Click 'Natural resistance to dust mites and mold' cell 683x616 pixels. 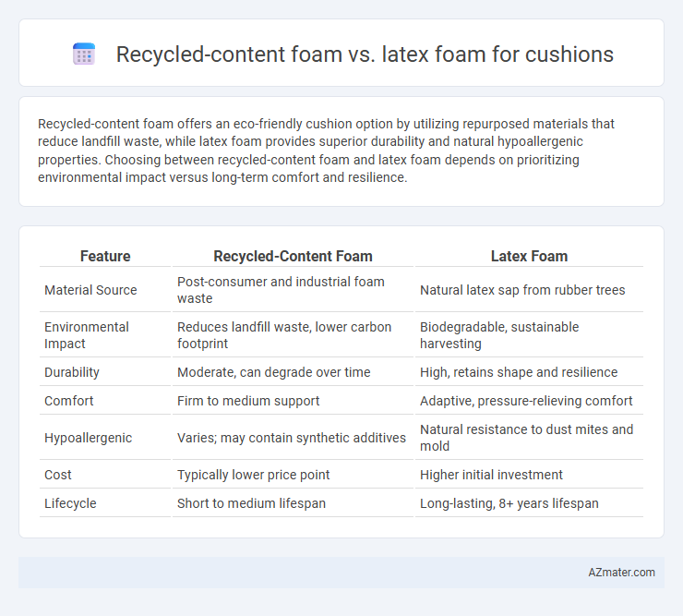[529, 438]
